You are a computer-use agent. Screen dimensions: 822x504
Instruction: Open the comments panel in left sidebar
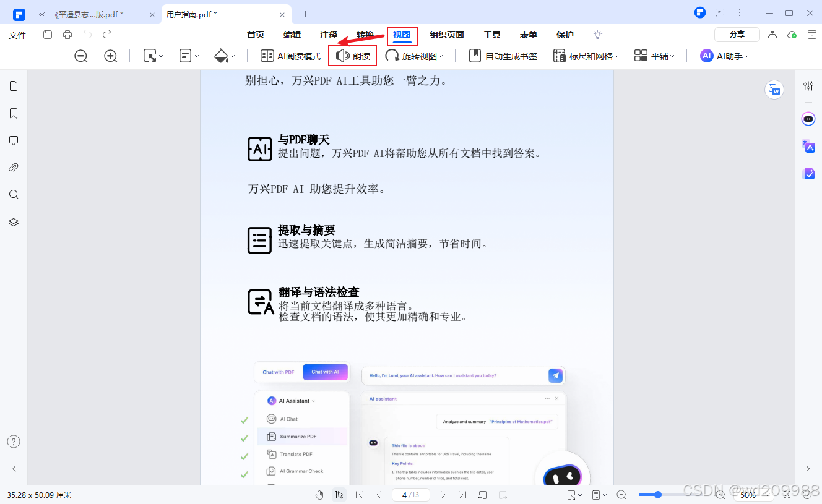tap(14, 140)
